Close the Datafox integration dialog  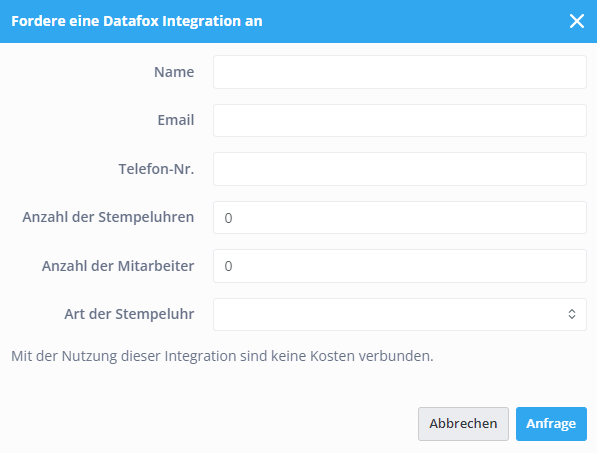[x=577, y=21]
